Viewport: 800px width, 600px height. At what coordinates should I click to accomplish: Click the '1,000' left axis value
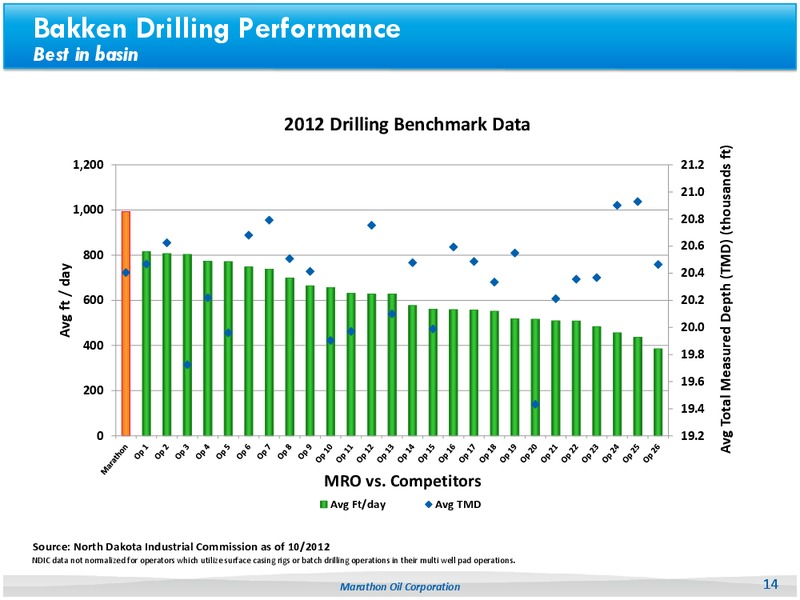click(x=88, y=210)
